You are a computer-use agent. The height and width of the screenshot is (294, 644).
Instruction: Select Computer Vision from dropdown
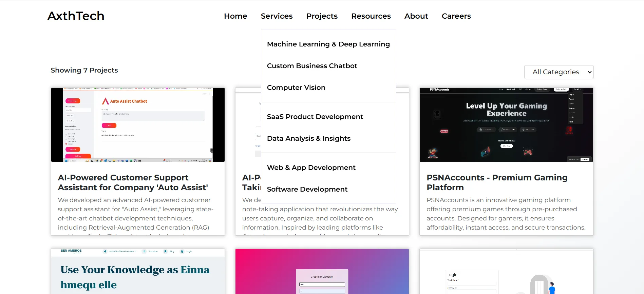(x=296, y=87)
